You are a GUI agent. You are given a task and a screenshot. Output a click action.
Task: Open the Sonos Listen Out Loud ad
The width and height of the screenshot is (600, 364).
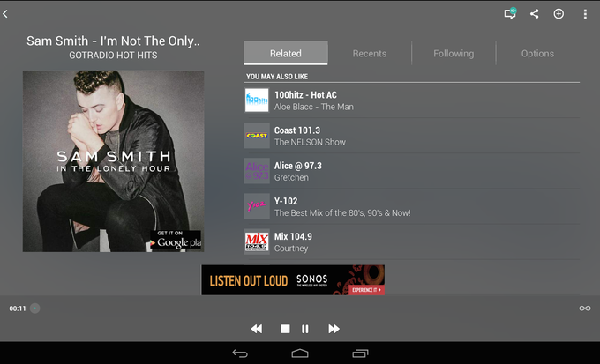click(x=293, y=280)
